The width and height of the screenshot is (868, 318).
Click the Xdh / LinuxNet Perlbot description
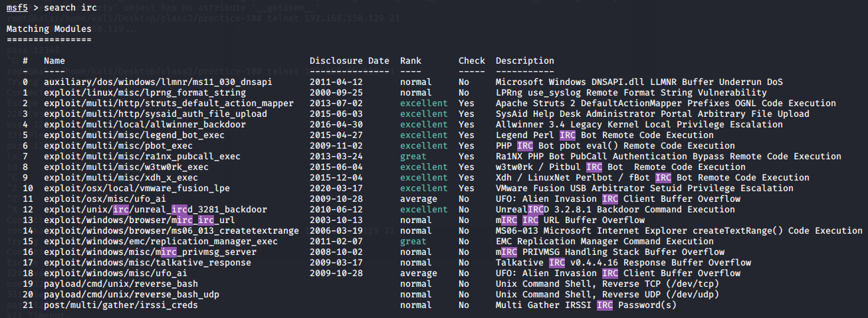point(653,178)
